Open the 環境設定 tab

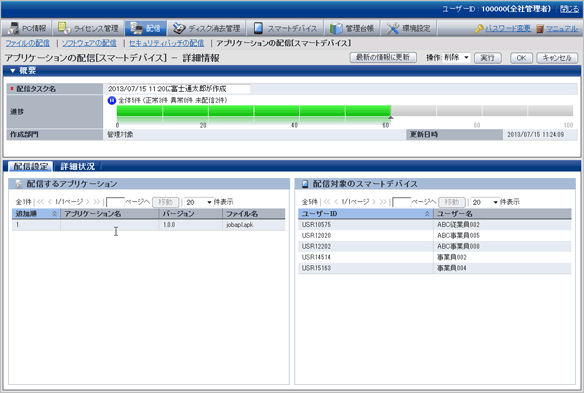(x=409, y=28)
